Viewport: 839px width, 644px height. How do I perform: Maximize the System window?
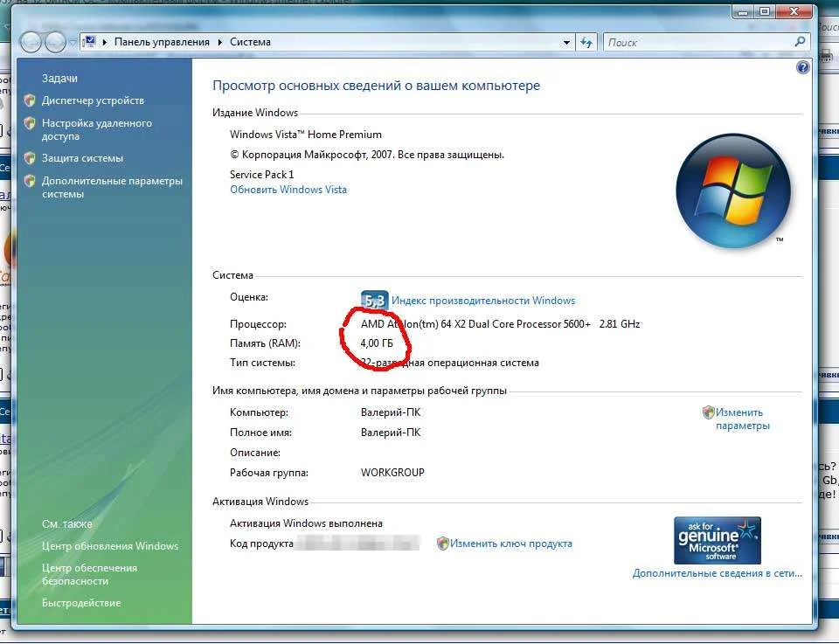[765, 11]
